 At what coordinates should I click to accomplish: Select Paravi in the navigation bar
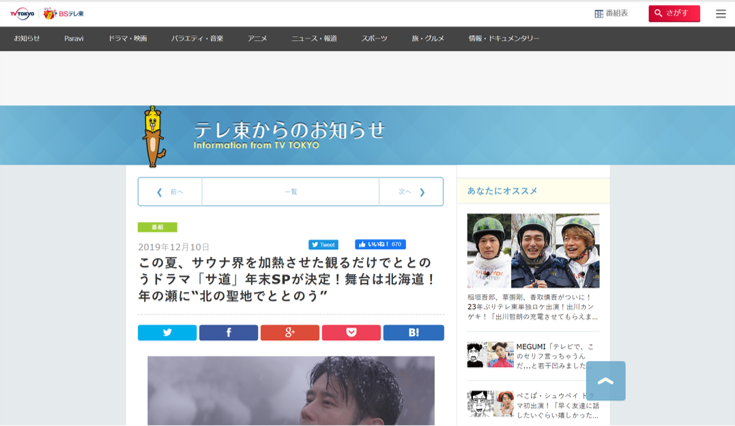tap(74, 38)
